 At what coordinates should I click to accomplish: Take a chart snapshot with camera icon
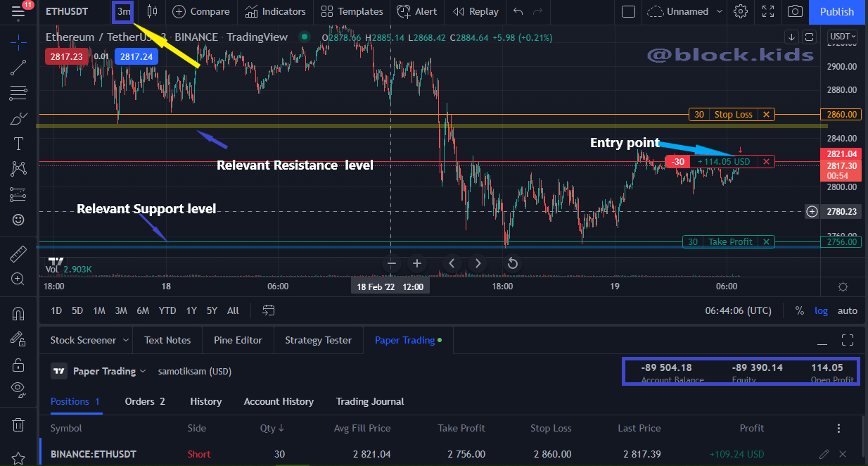795,11
